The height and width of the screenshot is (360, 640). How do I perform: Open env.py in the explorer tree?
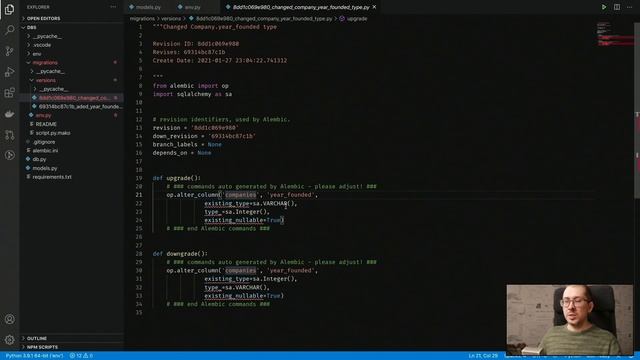click(43, 116)
